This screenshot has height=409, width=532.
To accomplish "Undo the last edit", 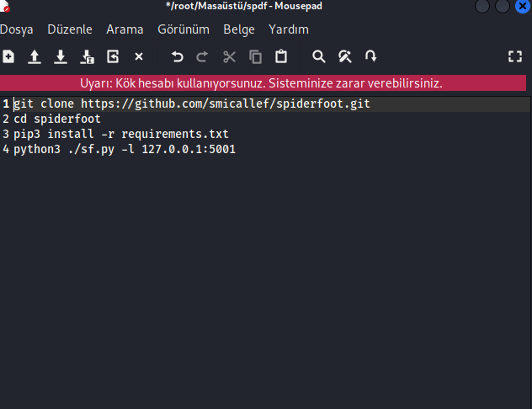I will click(x=177, y=56).
